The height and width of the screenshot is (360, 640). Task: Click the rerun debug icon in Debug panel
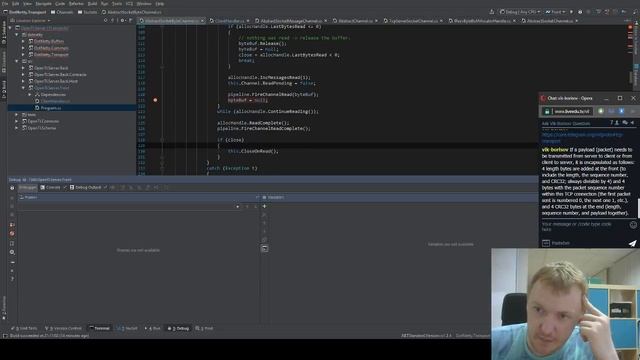12,188
